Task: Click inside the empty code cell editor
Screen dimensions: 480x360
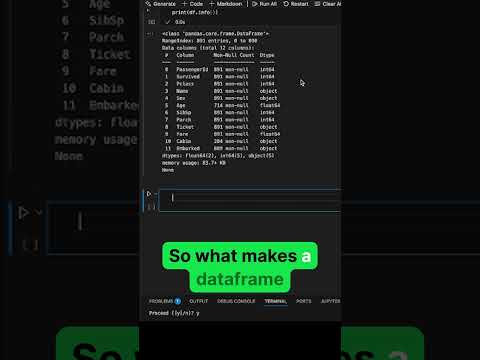Action: click(250, 200)
